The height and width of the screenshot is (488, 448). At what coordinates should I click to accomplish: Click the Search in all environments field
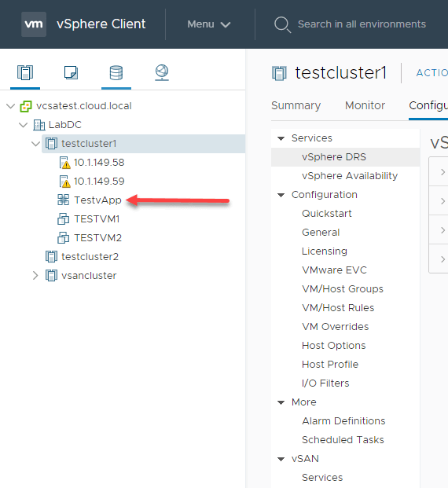[362, 24]
